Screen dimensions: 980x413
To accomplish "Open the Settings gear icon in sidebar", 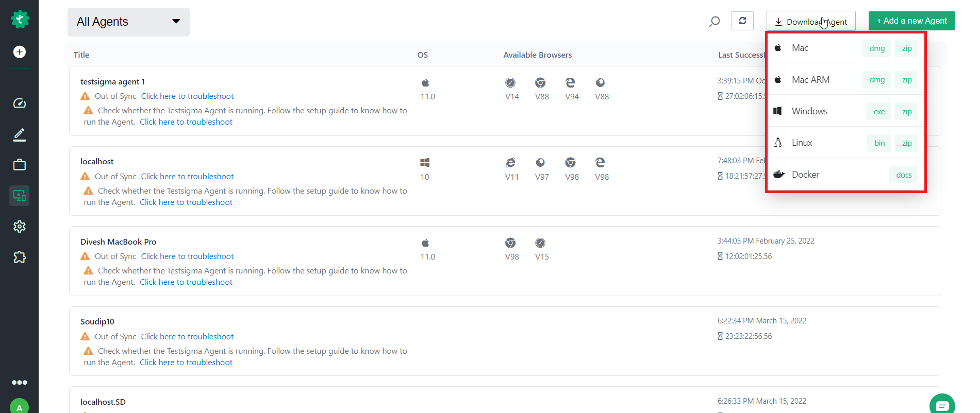I will click(20, 227).
